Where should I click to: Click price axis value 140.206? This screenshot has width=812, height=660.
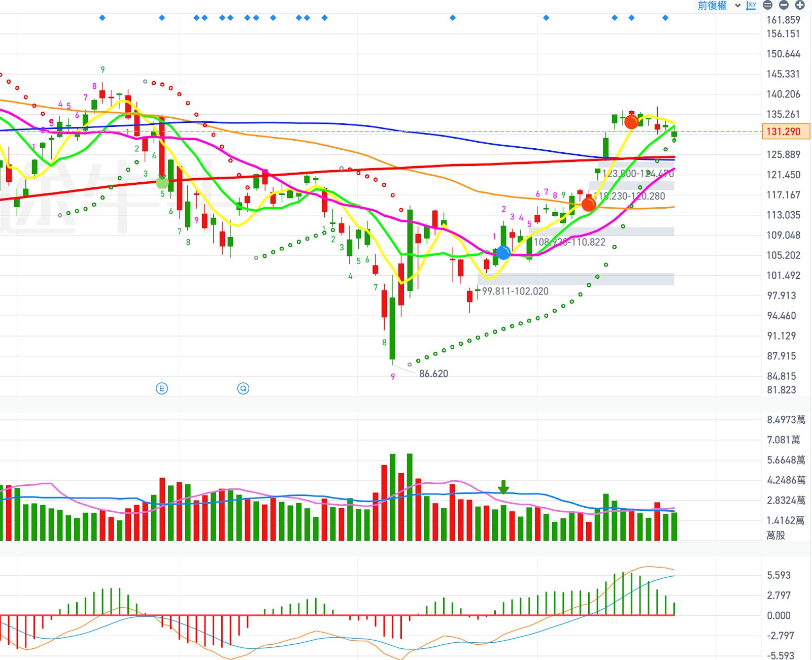[783, 94]
